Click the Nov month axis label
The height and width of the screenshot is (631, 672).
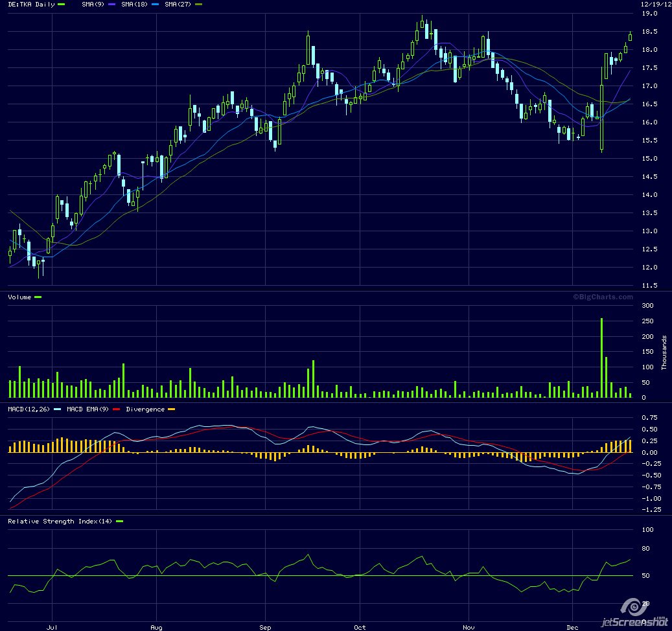pos(469,627)
